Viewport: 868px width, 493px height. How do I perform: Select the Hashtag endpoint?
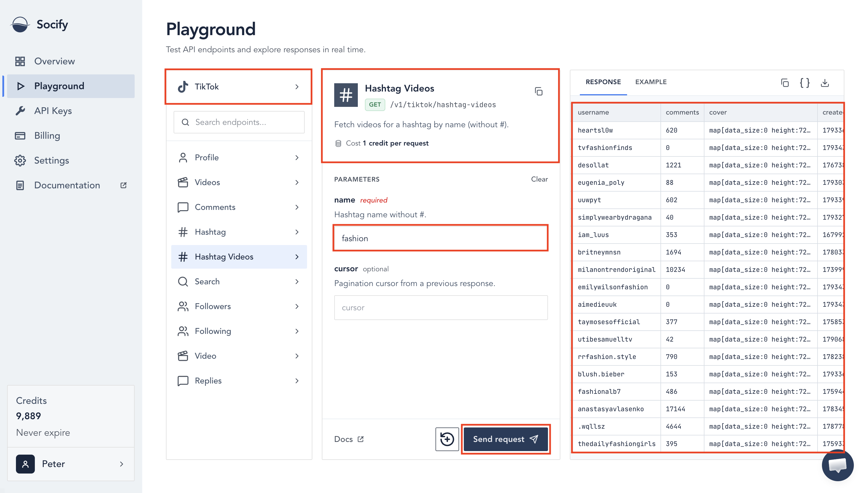pyautogui.click(x=239, y=232)
